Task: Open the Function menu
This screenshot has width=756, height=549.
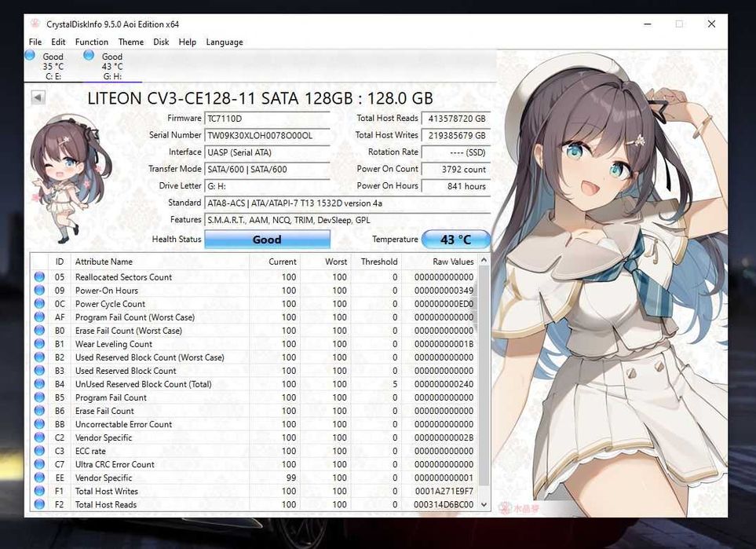Action: click(x=92, y=42)
